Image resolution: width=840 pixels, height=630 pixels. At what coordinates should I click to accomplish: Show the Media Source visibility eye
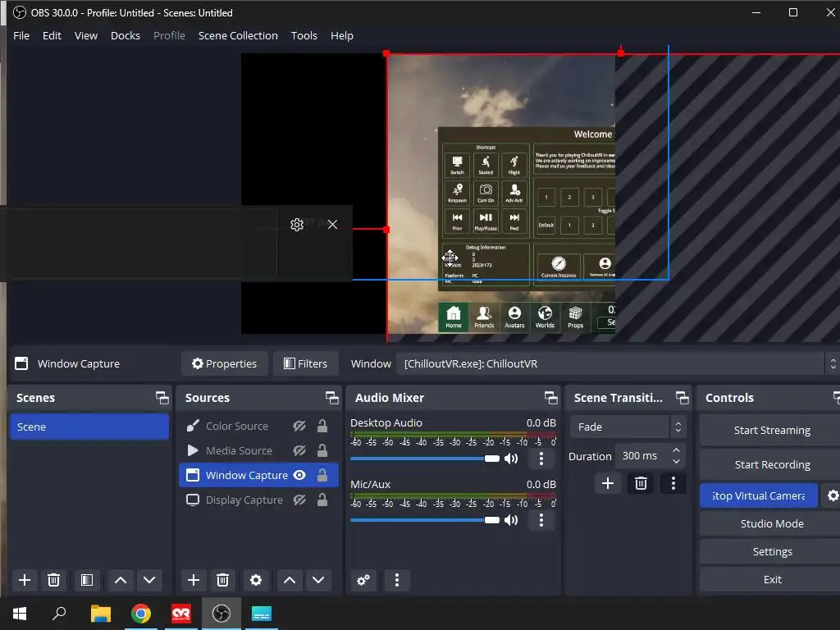click(299, 451)
